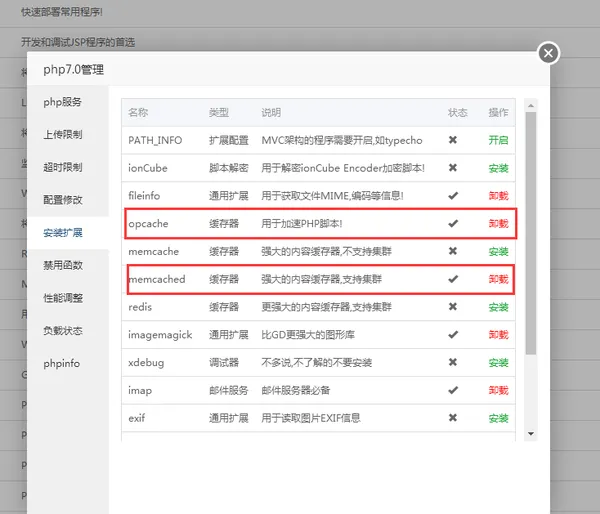This screenshot has width=600, height=514.
Task: Select the PATH_INFO name cell
Action: [155, 140]
